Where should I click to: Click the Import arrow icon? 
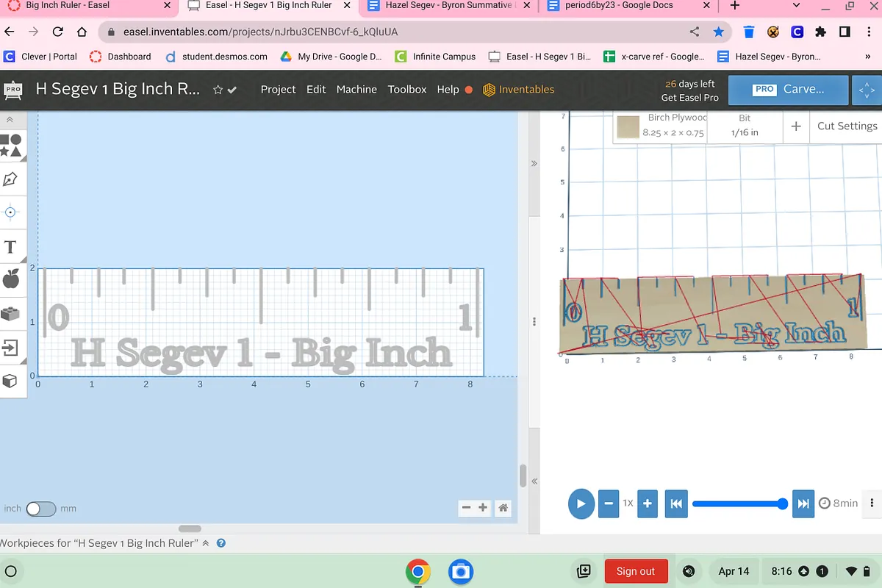click(x=10, y=347)
